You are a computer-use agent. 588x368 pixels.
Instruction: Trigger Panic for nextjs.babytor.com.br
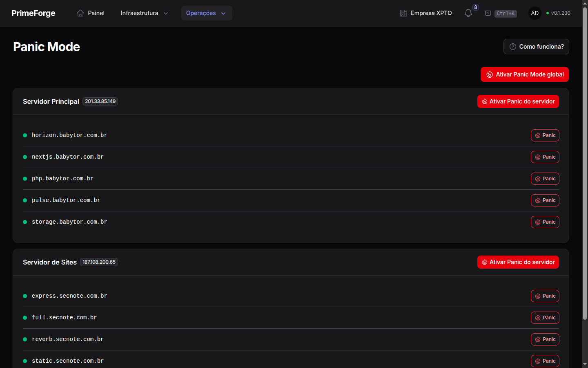[545, 157]
